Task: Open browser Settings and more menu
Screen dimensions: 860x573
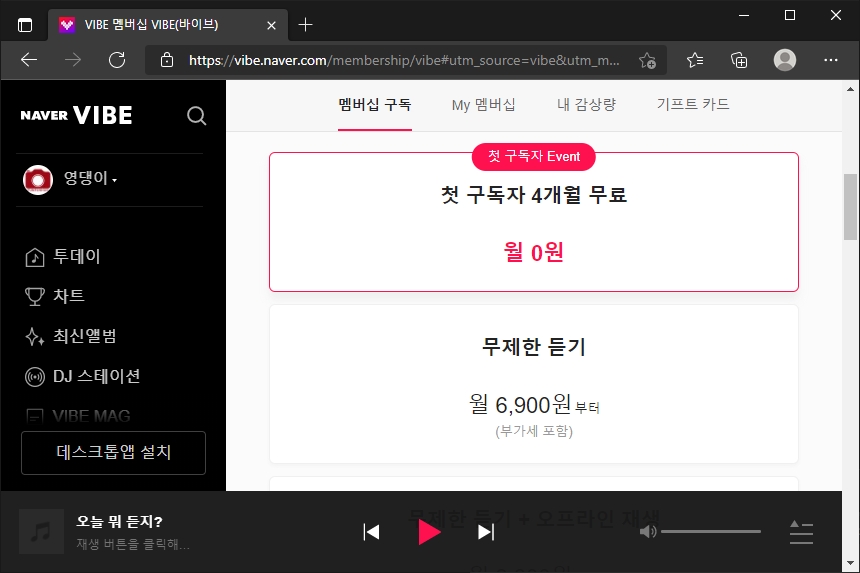Action: [830, 60]
